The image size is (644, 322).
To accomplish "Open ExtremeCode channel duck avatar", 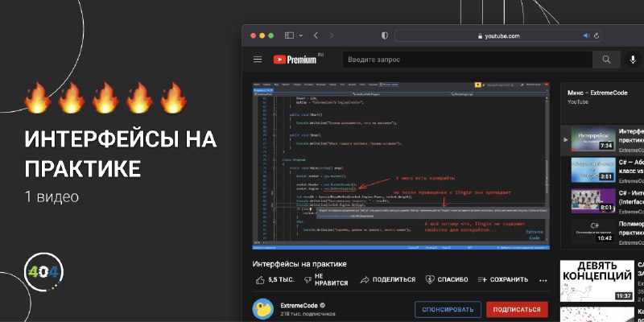I will pos(263,309).
